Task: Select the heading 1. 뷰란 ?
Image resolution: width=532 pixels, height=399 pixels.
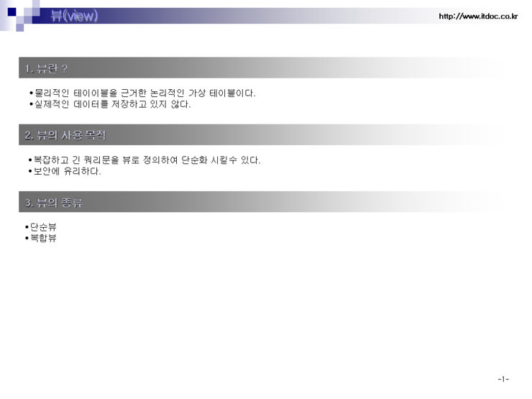Action: pyautogui.click(x=46, y=68)
